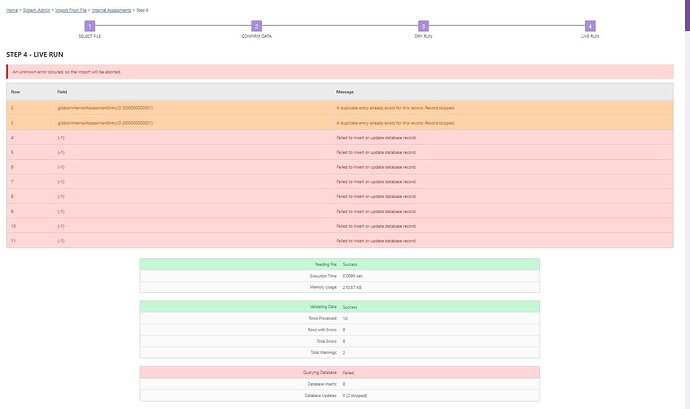Click the Reading File status row

click(x=339, y=264)
